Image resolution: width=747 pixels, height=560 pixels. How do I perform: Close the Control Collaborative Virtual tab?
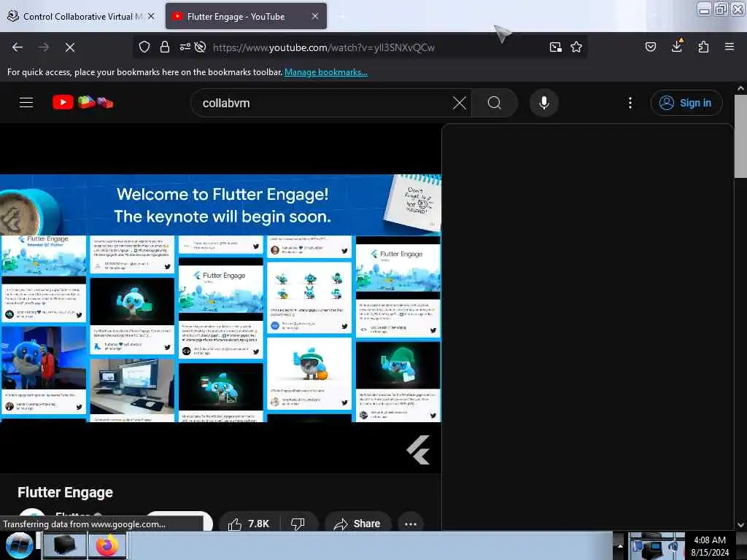tap(151, 16)
